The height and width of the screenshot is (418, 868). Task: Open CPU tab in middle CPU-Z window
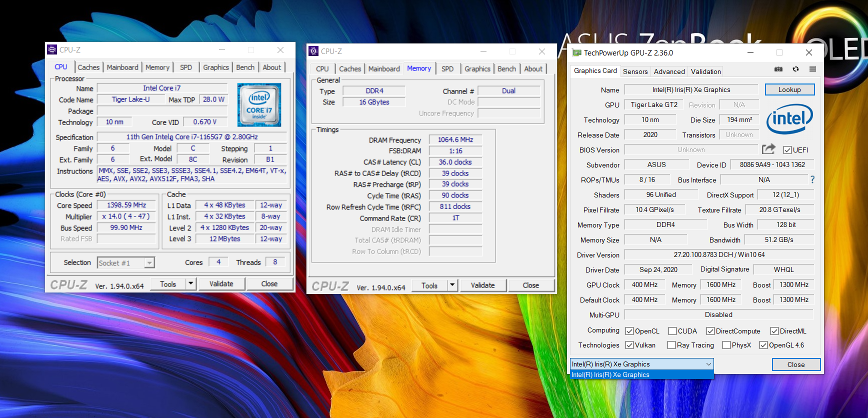(322, 68)
